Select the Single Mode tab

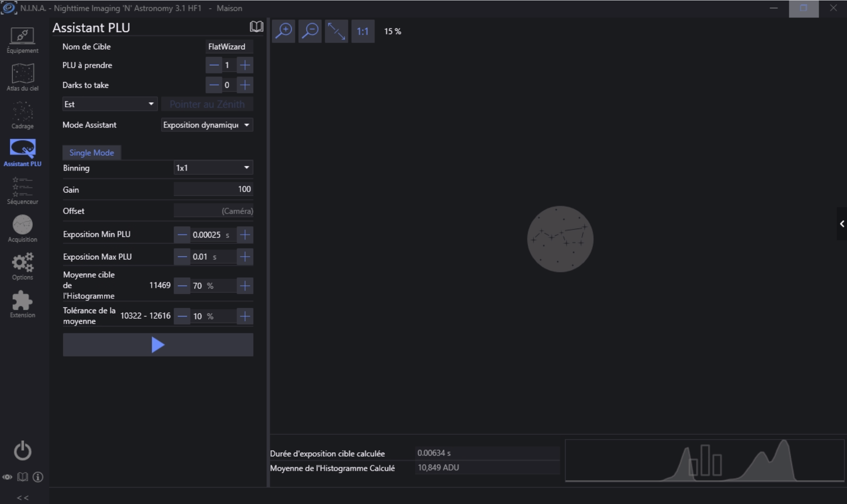pos(92,153)
